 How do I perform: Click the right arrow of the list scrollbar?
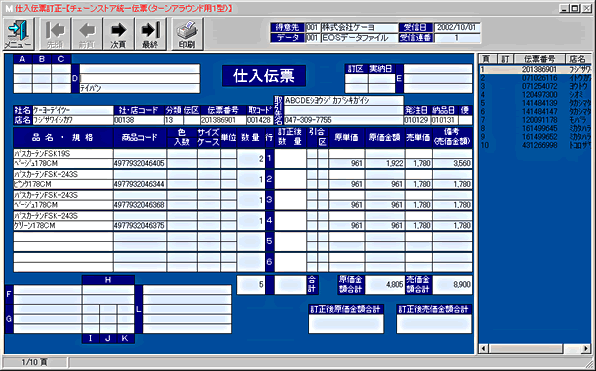point(586,349)
